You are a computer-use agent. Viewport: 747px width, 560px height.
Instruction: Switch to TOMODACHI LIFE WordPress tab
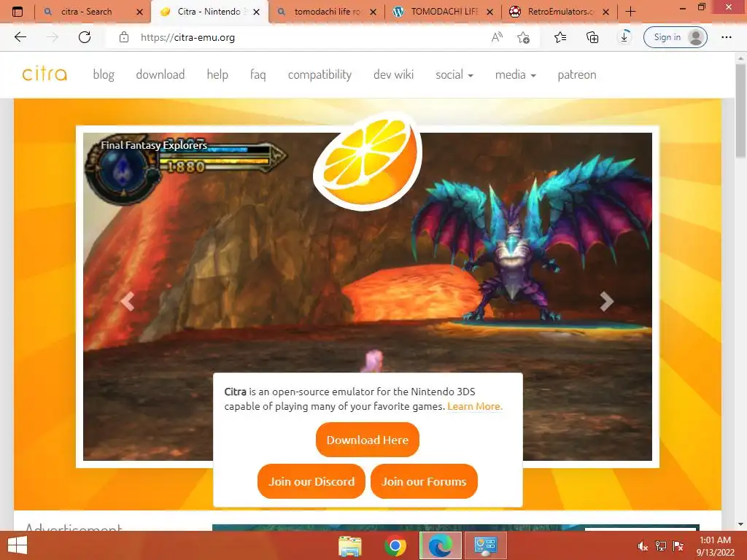444,12
